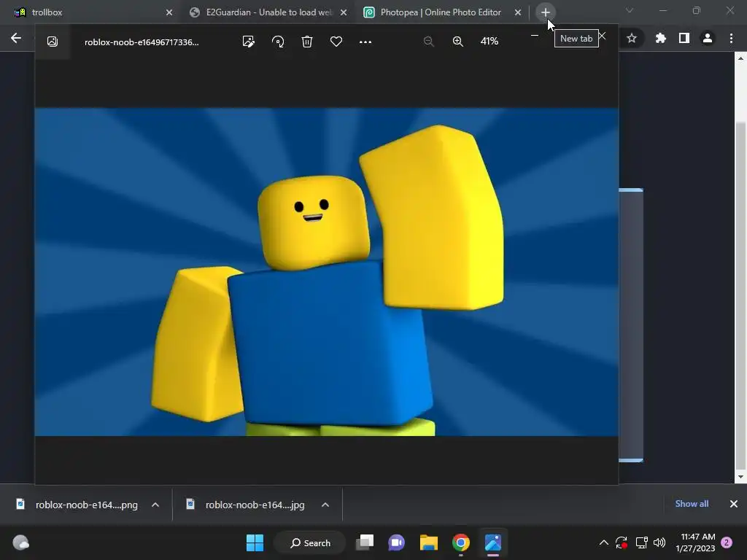The image size is (747, 560).
Task: Open the Chat app in taskbar
Action: coord(396,542)
